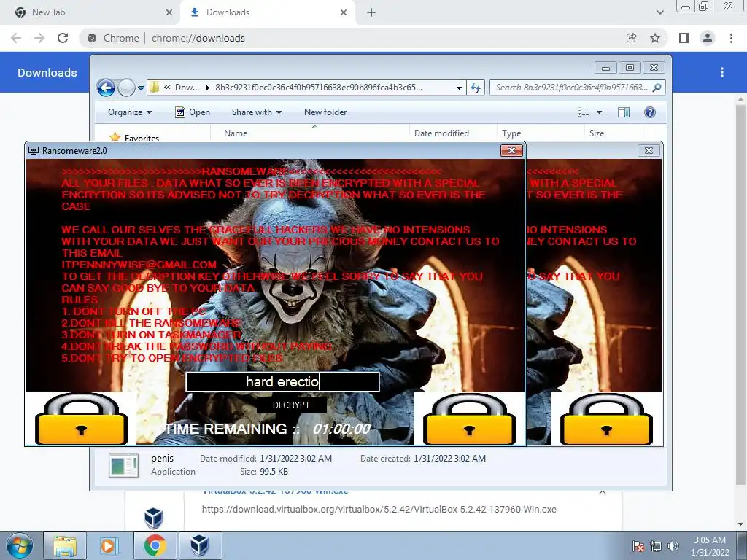Click Action Center flag tray icon
The height and width of the screenshot is (560, 747).
[x=638, y=546]
